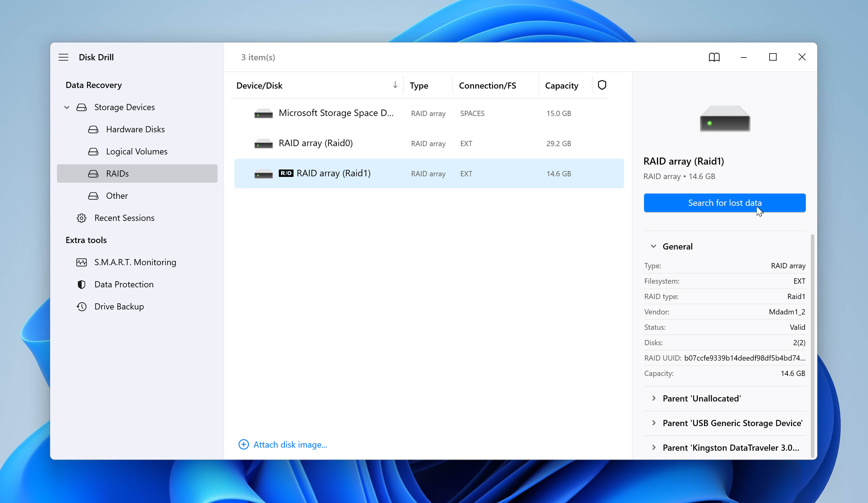Viewport: 868px width, 503px height.
Task: Select the bookmark/documentation icon
Action: 714,57
